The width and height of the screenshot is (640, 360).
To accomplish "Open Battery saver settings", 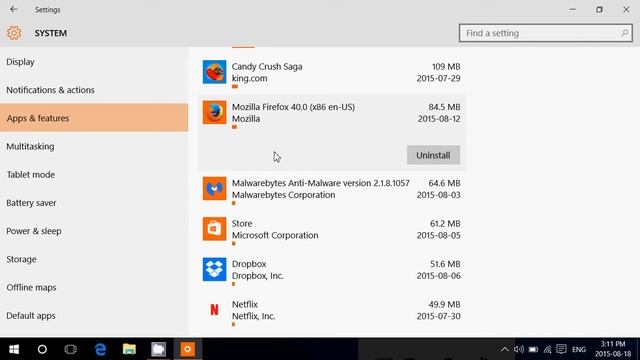I will (x=94, y=202).
